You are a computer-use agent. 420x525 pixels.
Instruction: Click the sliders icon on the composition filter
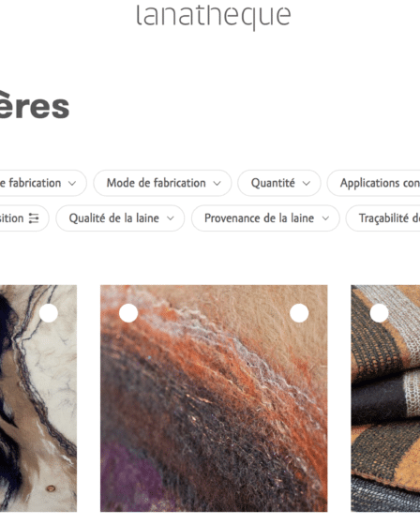point(34,218)
